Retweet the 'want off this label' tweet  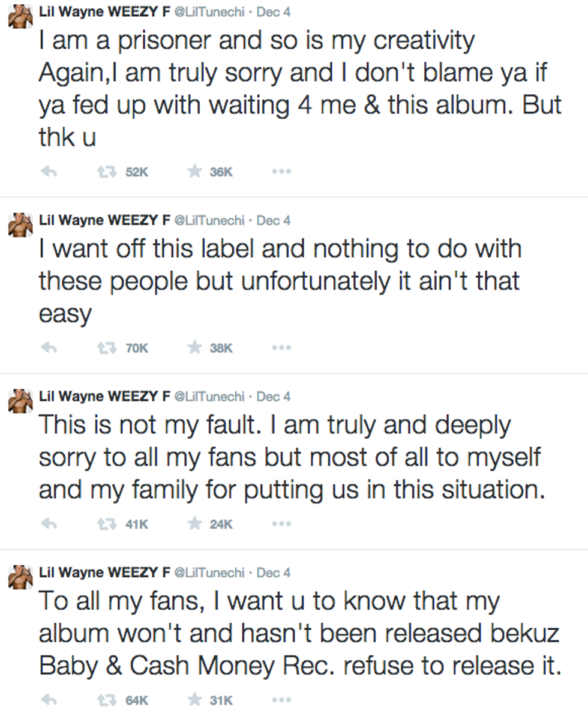[x=106, y=347]
